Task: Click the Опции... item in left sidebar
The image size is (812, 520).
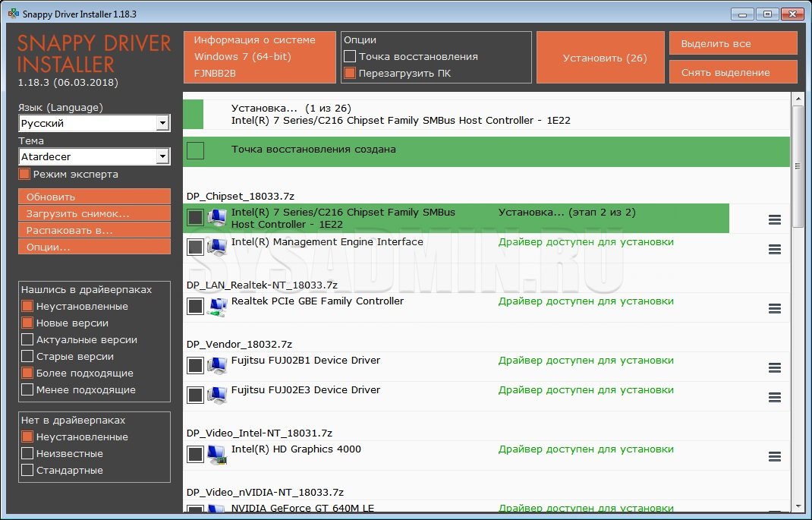Action: 94,247
